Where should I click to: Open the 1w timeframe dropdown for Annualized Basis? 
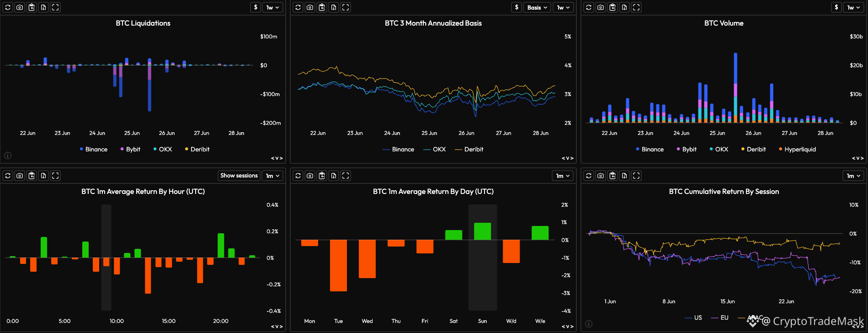(563, 7)
